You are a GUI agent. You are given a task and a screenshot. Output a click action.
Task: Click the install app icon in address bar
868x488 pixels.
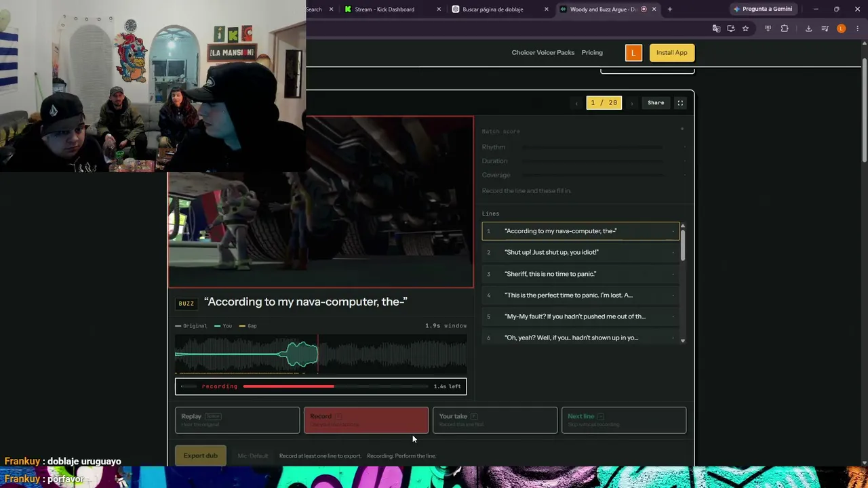click(x=730, y=28)
